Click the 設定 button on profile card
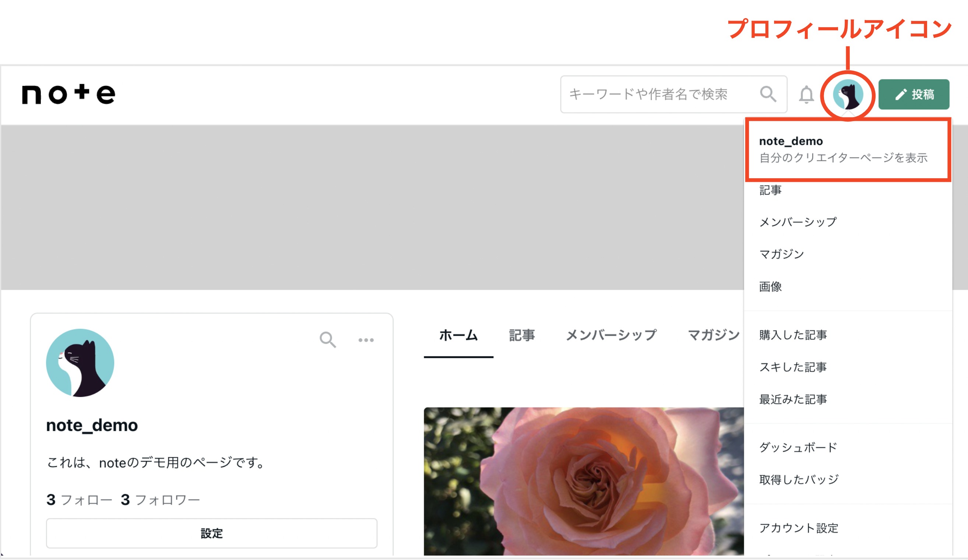 click(212, 533)
